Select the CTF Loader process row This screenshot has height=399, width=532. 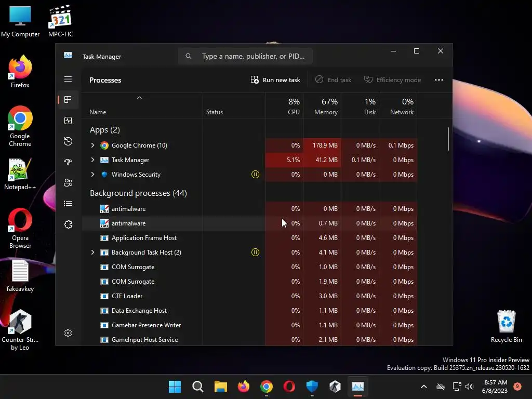[x=249, y=296]
